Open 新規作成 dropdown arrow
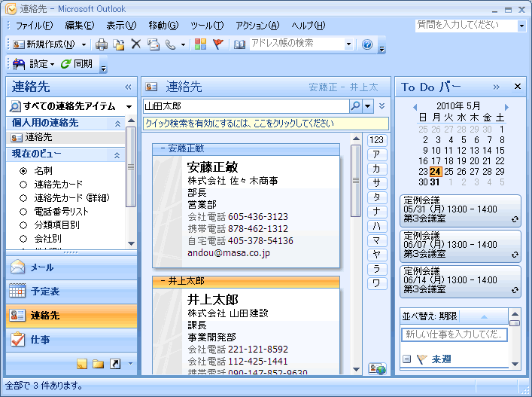 point(84,44)
